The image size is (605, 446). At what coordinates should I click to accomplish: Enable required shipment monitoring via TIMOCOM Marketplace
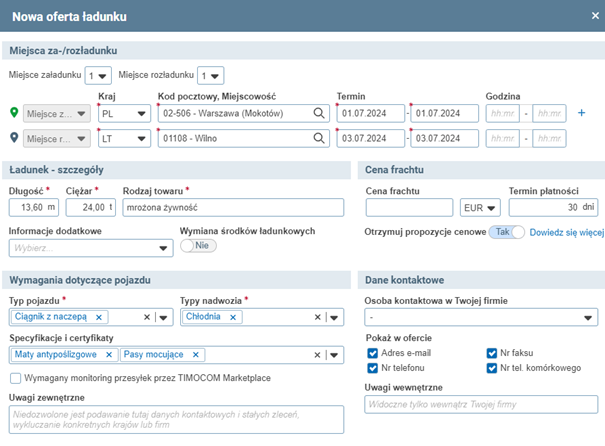(x=15, y=378)
